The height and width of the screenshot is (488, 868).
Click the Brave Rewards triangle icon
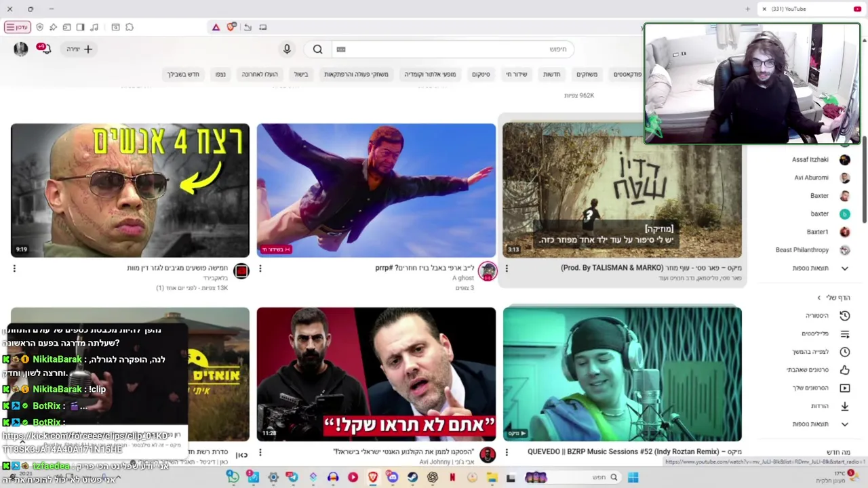coord(216,27)
